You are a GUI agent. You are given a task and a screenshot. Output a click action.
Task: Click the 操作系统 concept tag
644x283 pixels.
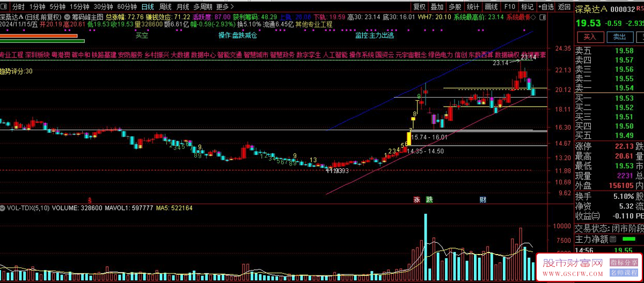(361, 55)
